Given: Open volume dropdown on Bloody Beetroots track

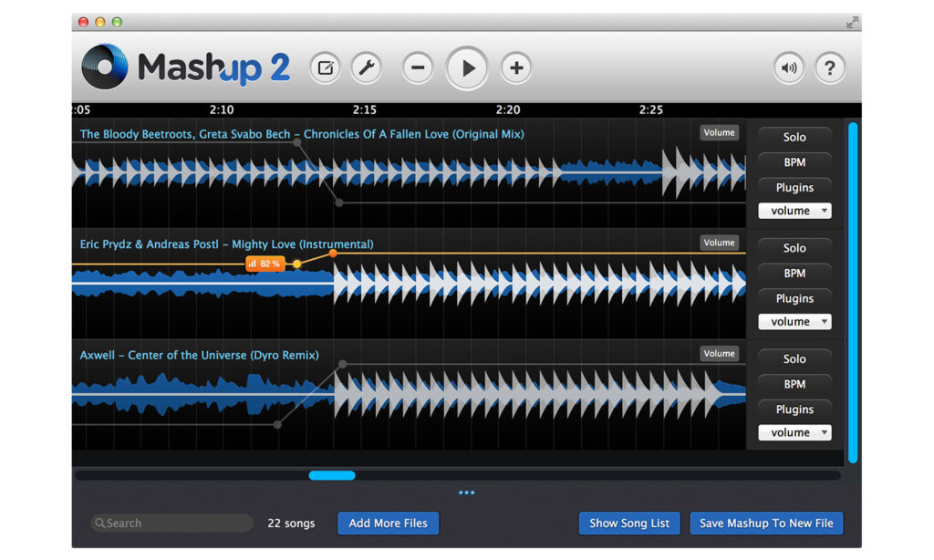Looking at the screenshot, I should pos(794,211).
